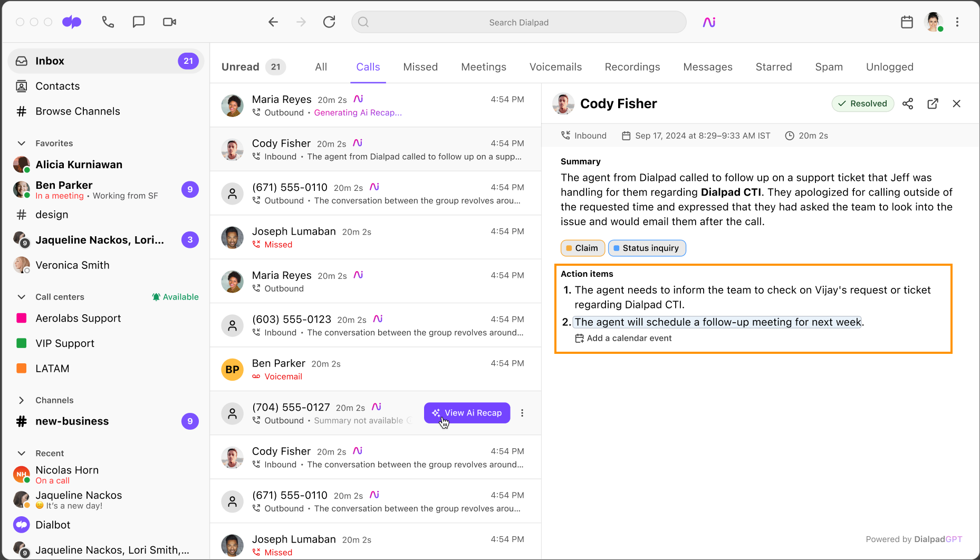Open the calendar icon in header

907,22
